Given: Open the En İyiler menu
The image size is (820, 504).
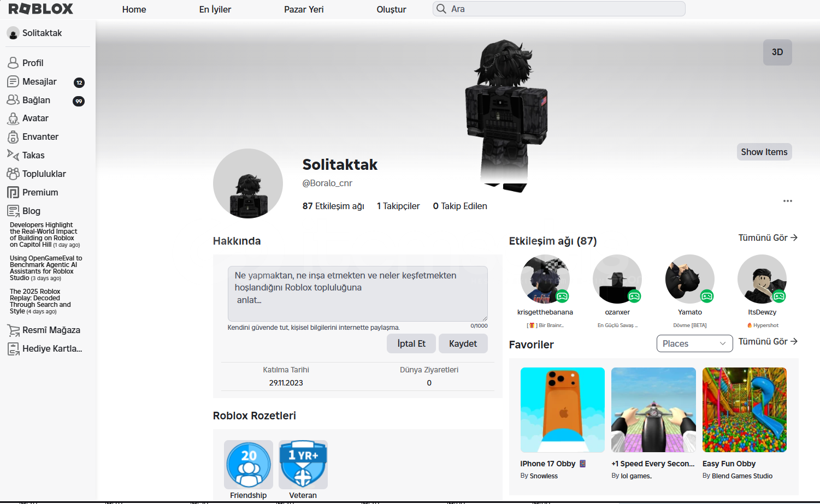Looking at the screenshot, I should pos(215,9).
